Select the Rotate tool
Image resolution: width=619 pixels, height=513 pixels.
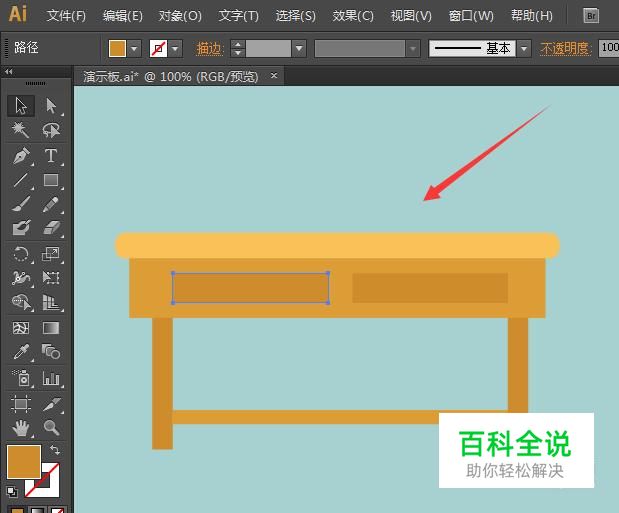pyautogui.click(x=21, y=254)
